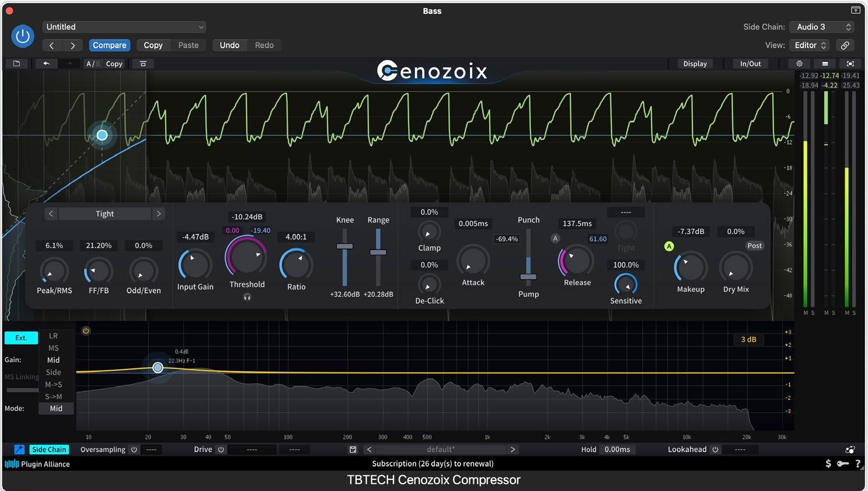Click the Clamp knob
868x491 pixels.
click(429, 232)
